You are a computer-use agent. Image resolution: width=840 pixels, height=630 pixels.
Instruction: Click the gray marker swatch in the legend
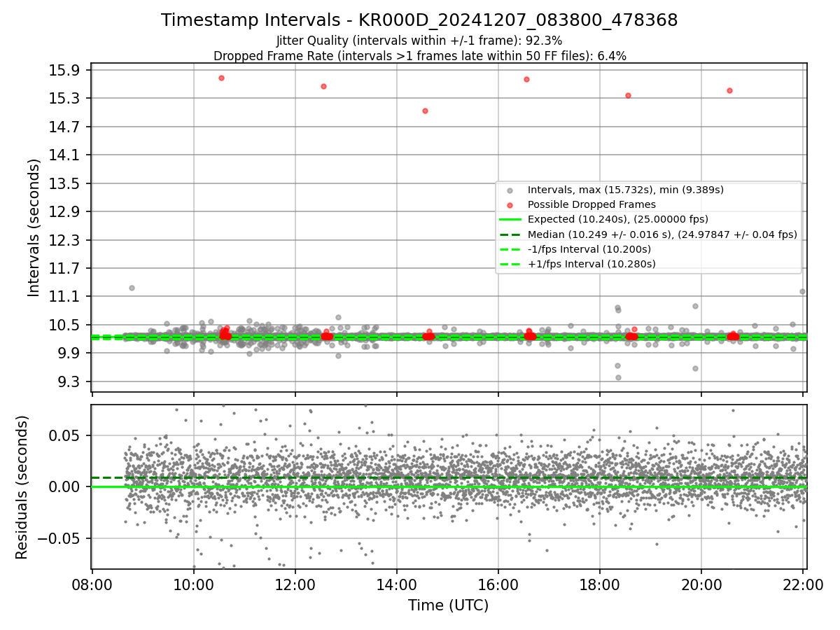coord(510,190)
